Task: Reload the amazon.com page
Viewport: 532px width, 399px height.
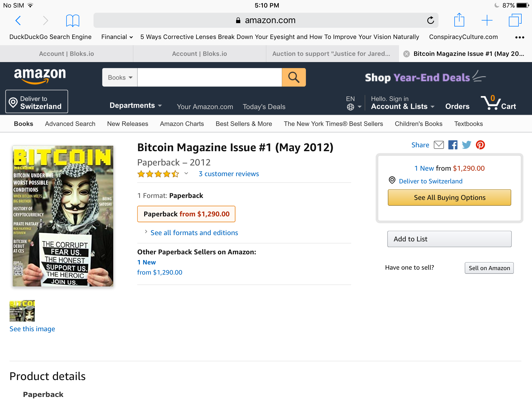Action: (430, 20)
